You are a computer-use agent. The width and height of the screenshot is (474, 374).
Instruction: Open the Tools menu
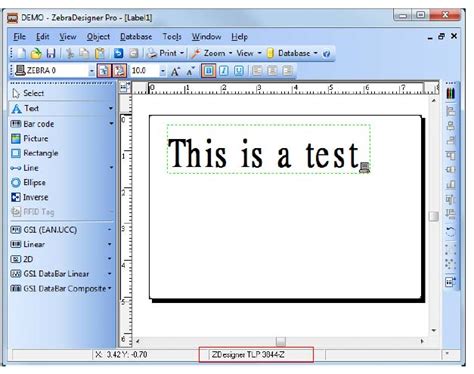[x=172, y=37]
